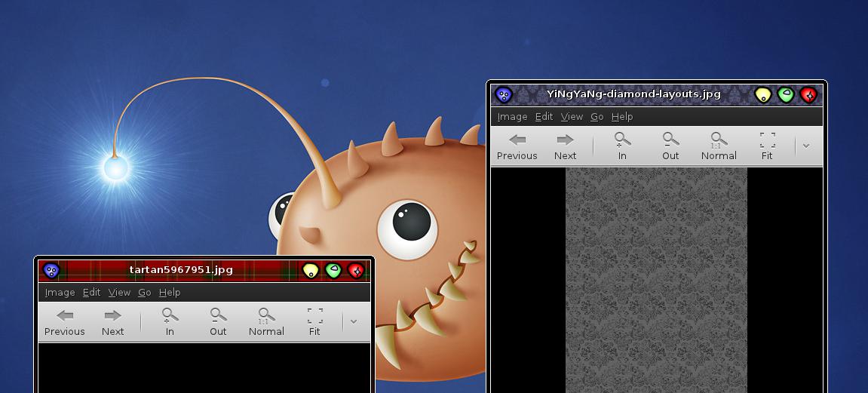Open Edit menu in YiNgYaNg window
Viewport: 868px width, 393px height.
pos(544,117)
